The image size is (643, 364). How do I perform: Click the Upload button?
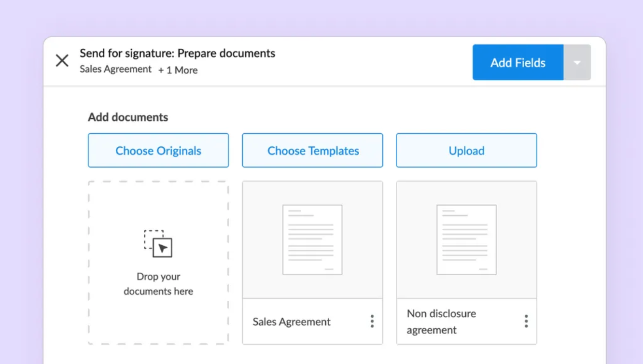(466, 150)
